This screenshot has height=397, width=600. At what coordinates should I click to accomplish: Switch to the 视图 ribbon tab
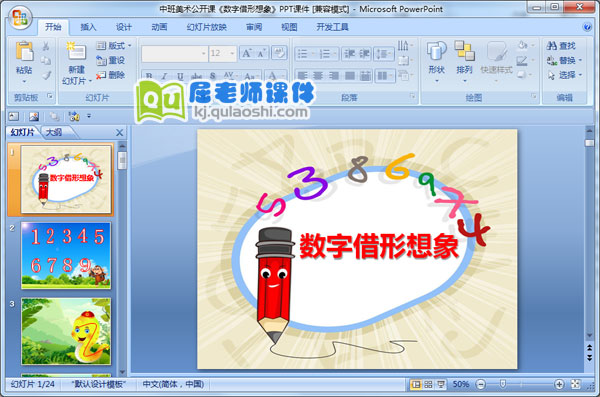[289, 27]
